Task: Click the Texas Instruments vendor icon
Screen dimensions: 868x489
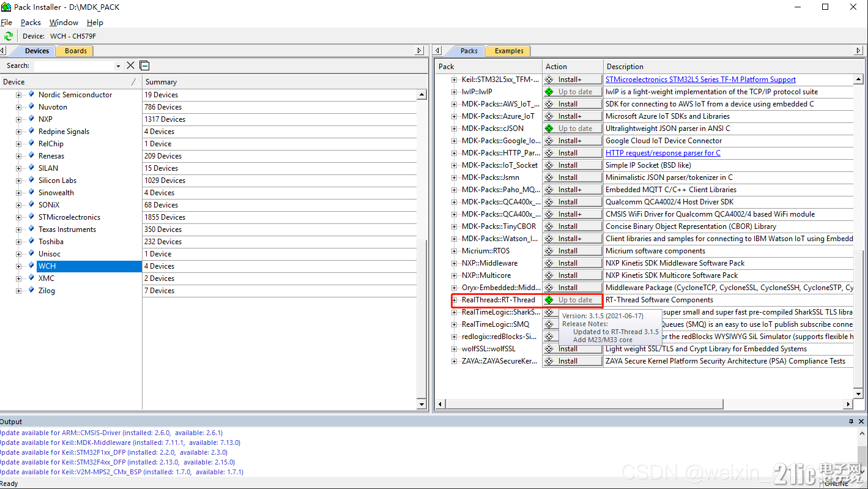Action: tap(31, 229)
